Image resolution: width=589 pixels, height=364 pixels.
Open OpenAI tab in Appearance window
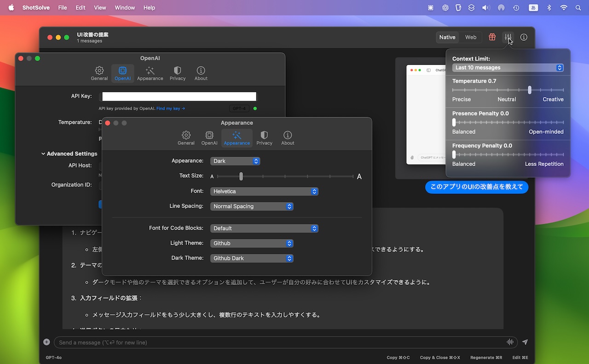[x=209, y=138]
